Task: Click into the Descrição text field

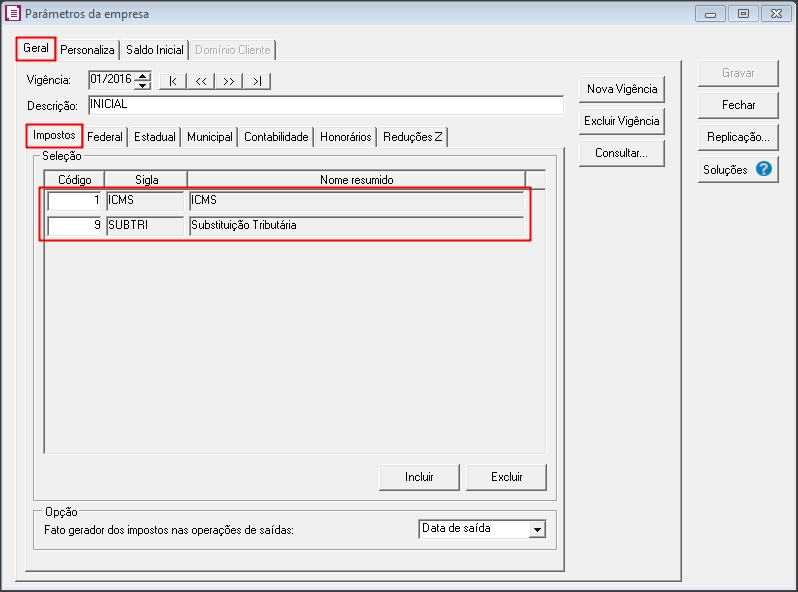Action: 325,105
